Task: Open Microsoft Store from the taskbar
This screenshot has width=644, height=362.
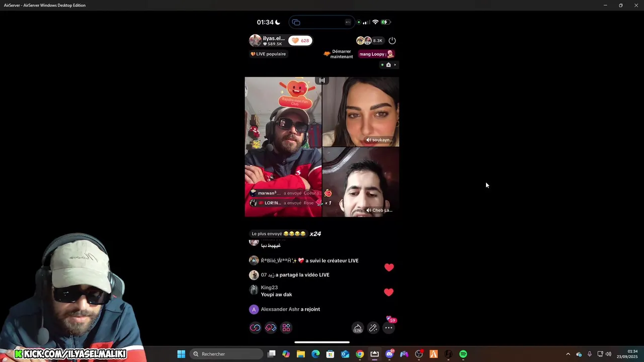Action: pyautogui.click(x=330, y=354)
